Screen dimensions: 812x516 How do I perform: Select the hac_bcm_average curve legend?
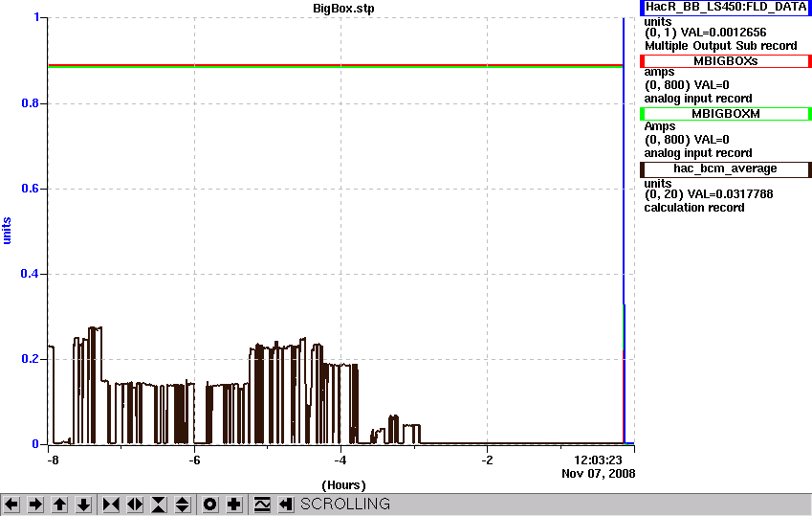726,169
